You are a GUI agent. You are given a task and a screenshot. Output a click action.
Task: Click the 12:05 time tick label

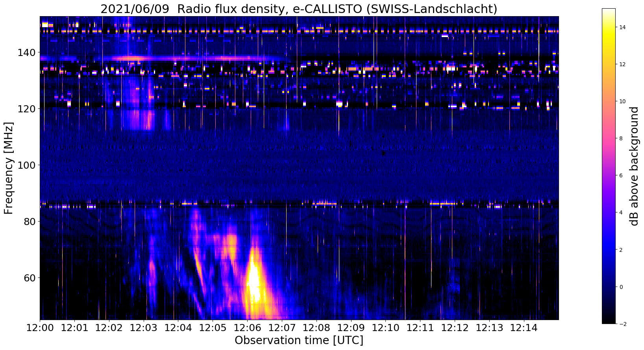click(213, 328)
